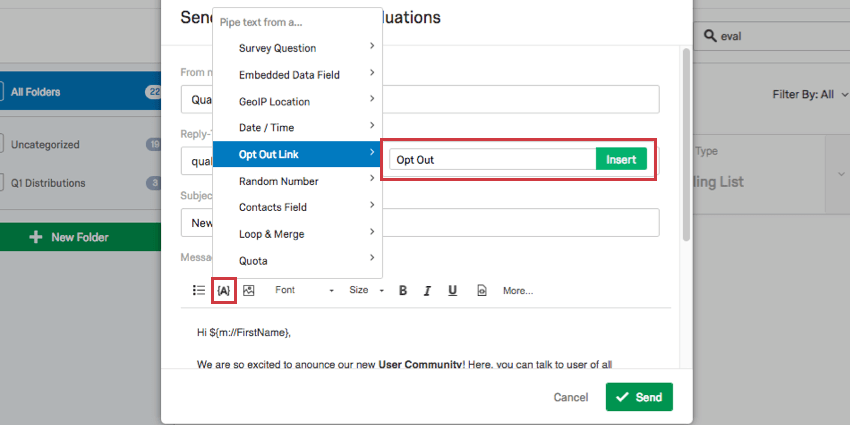Click the insert image icon
The image size is (850, 425).
[249, 291]
